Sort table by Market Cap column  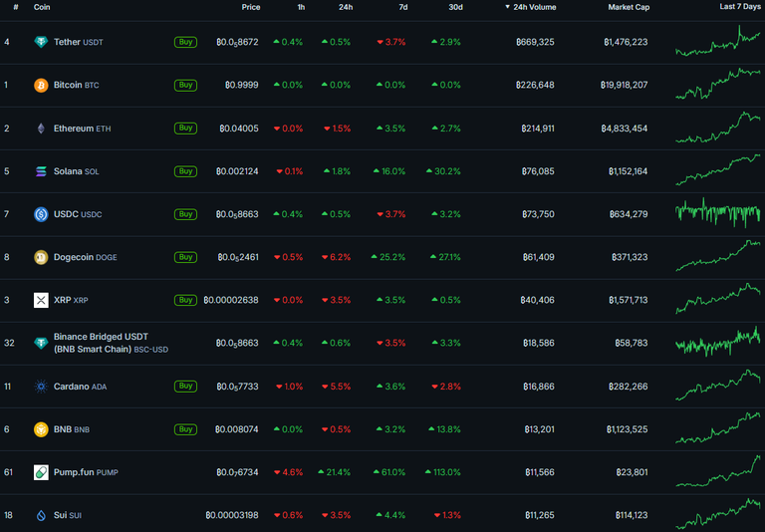point(629,7)
